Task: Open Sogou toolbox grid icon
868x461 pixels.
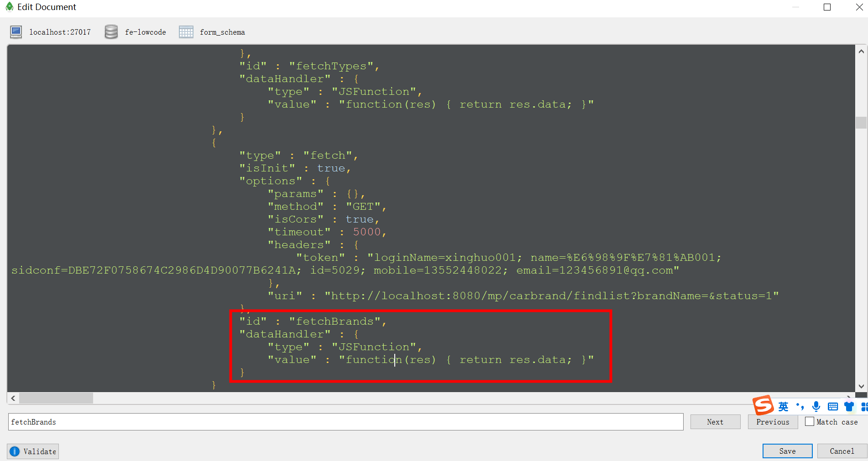Action: tap(864, 406)
